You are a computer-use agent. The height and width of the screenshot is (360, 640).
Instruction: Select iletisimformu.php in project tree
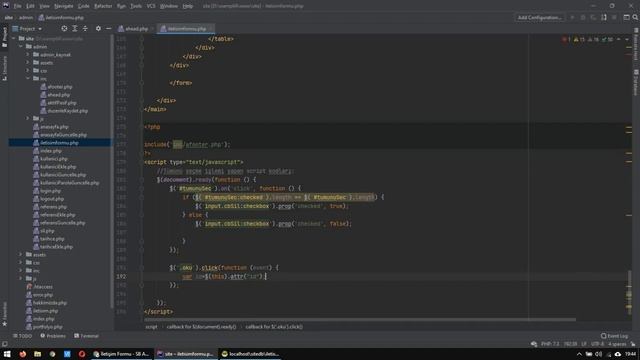pos(56,143)
